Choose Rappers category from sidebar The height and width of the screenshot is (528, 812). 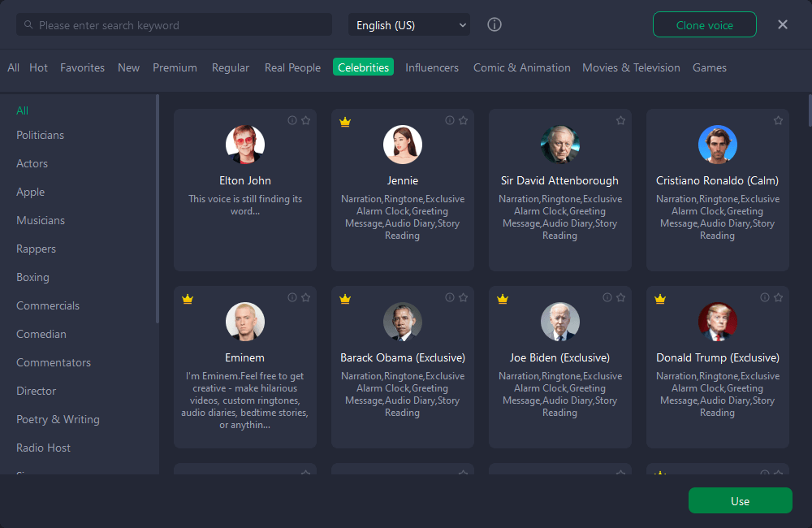pos(37,249)
